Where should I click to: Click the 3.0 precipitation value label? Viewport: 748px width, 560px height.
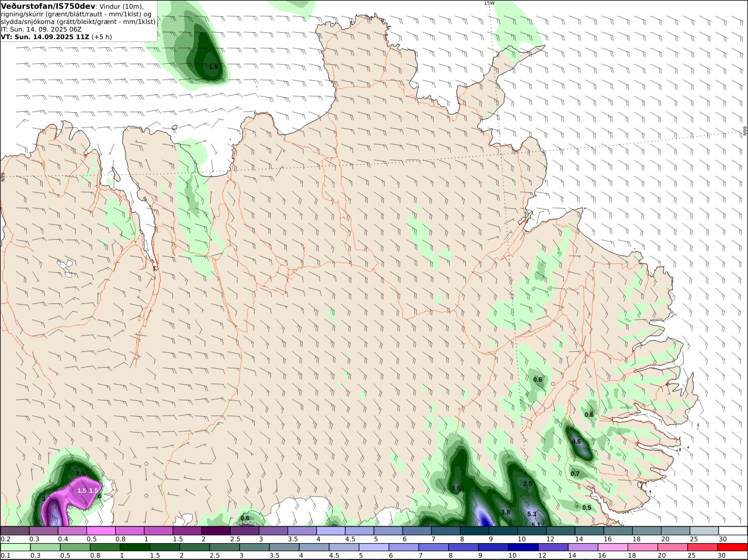456,488
